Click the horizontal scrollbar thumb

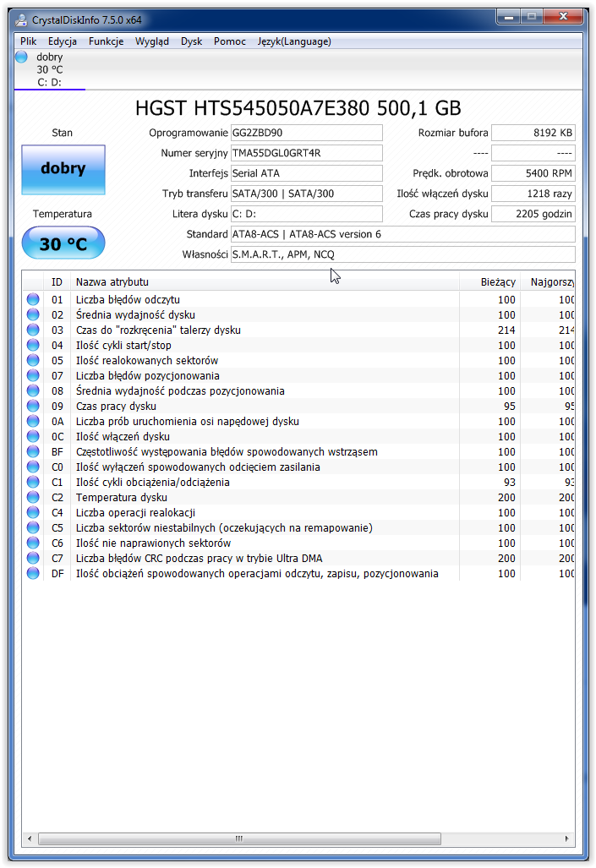(x=239, y=838)
